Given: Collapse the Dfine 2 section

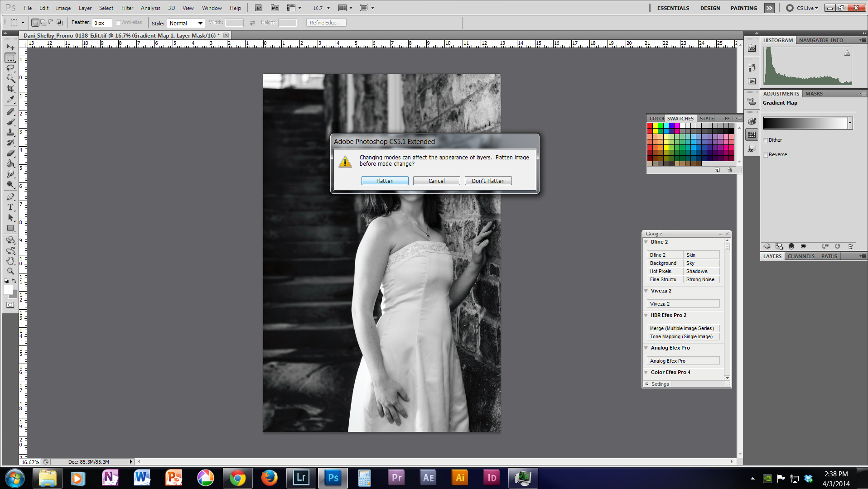Looking at the screenshot, I should [646, 242].
